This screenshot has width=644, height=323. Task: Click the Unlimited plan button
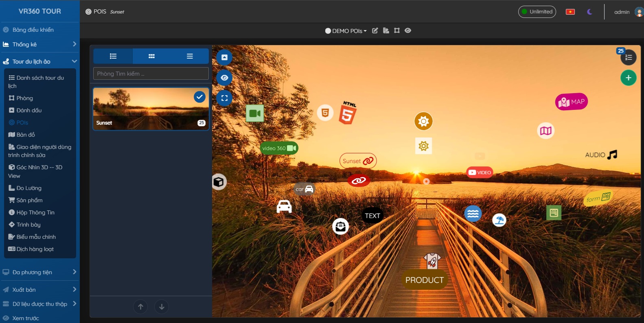point(537,12)
